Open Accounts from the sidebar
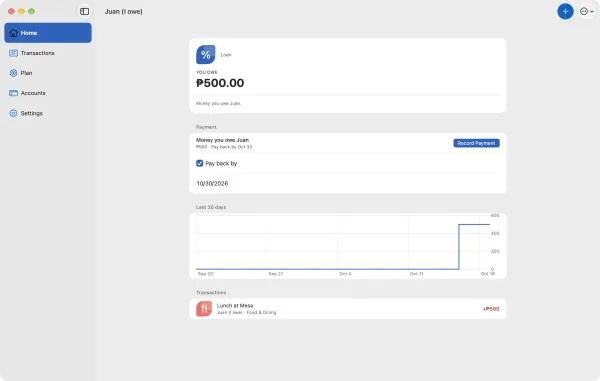600x381 pixels. 48,93
